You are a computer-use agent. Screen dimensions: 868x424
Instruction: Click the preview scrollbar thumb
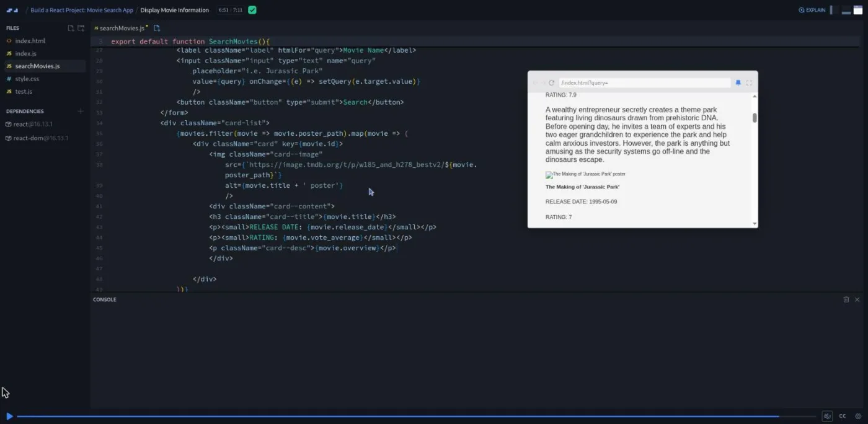point(755,118)
